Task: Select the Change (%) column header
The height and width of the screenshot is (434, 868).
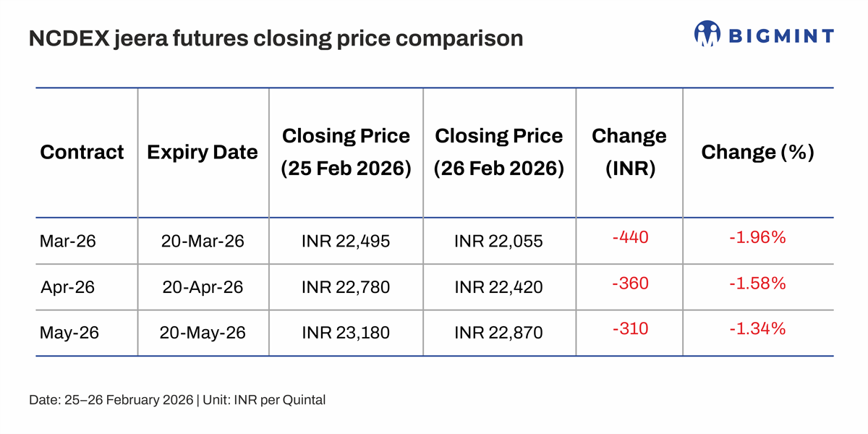Action: 757,153
